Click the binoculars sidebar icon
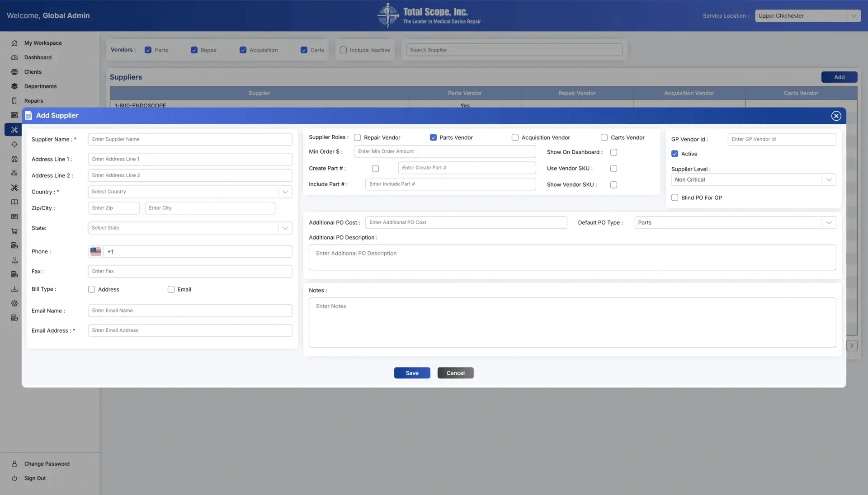868x495 pixels. click(x=14, y=159)
